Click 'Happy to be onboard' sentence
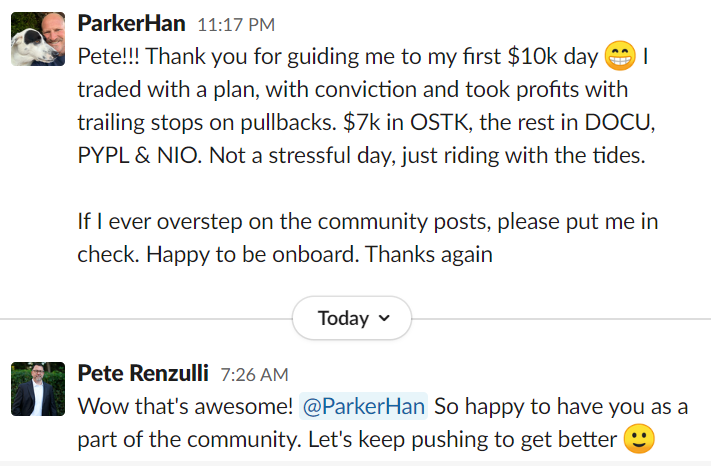 253,255
